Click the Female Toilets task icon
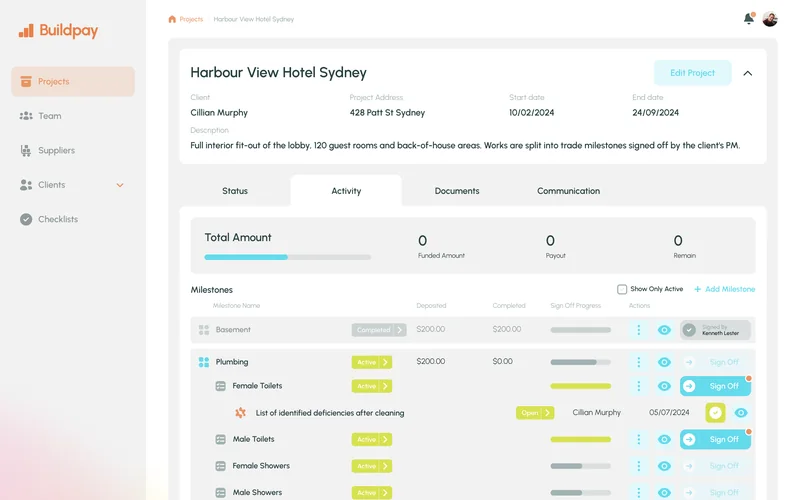The image size is (800, 500). 220,386
